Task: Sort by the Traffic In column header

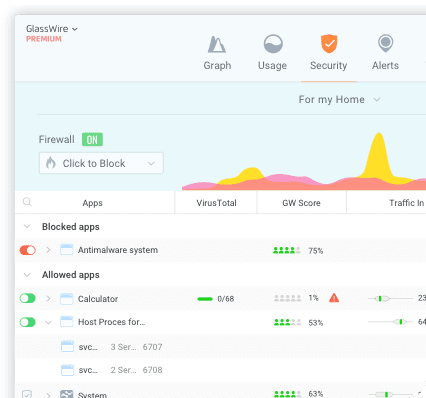Action: coord(407,203)
